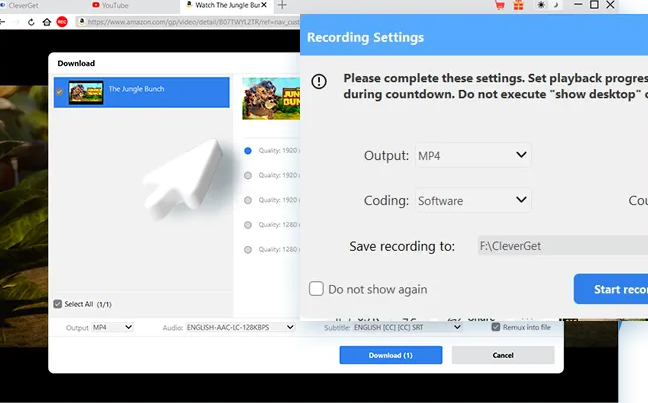Click the Recording Settings header title
Image resolution: width=648 pixels, height=403 pixels.
click(x=365, y=37)
